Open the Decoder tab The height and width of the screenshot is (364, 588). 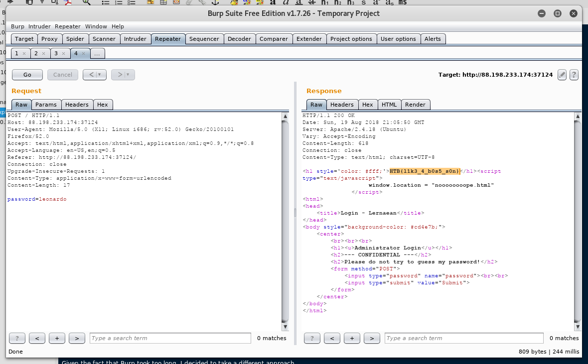coord(239,39)
